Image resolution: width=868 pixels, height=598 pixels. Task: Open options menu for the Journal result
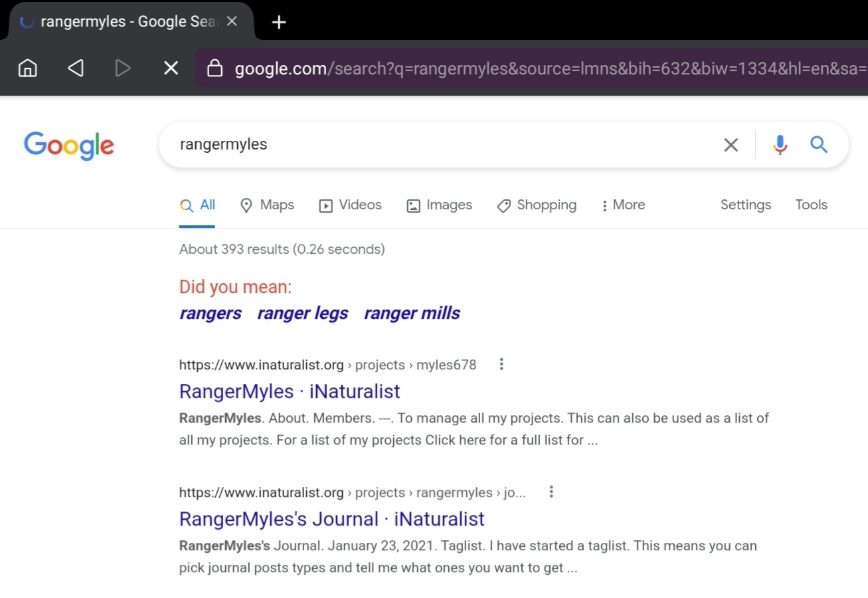[x=551, y=492]
